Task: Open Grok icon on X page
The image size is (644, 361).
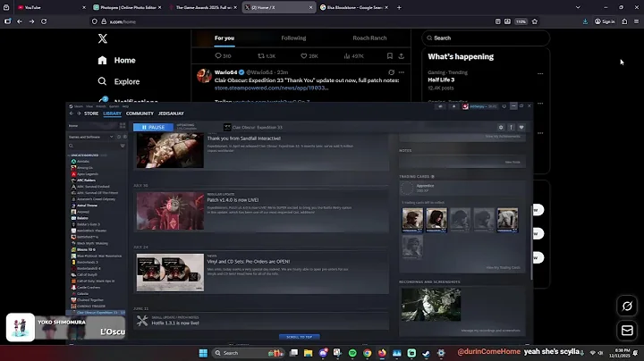Action: pyautogui.click(x=627, y=306)
